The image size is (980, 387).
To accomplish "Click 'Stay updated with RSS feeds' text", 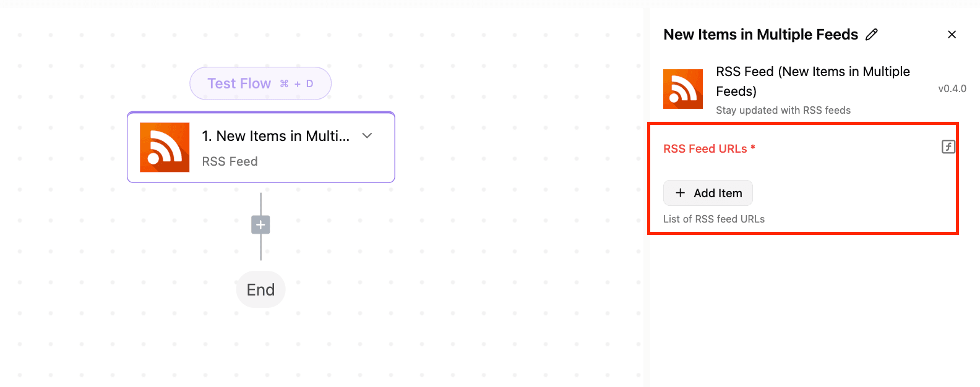I will click(783, 110).
